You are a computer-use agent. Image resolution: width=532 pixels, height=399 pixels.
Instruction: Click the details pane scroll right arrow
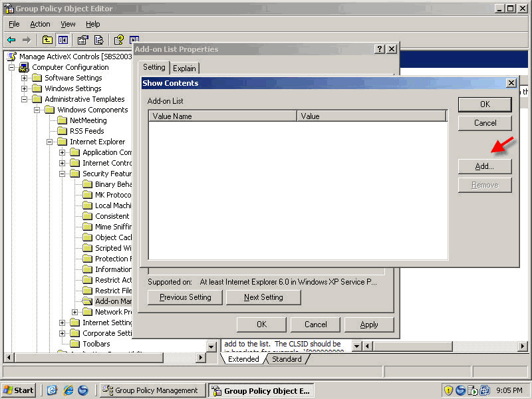pyautogui.click(x=523, y=346)
